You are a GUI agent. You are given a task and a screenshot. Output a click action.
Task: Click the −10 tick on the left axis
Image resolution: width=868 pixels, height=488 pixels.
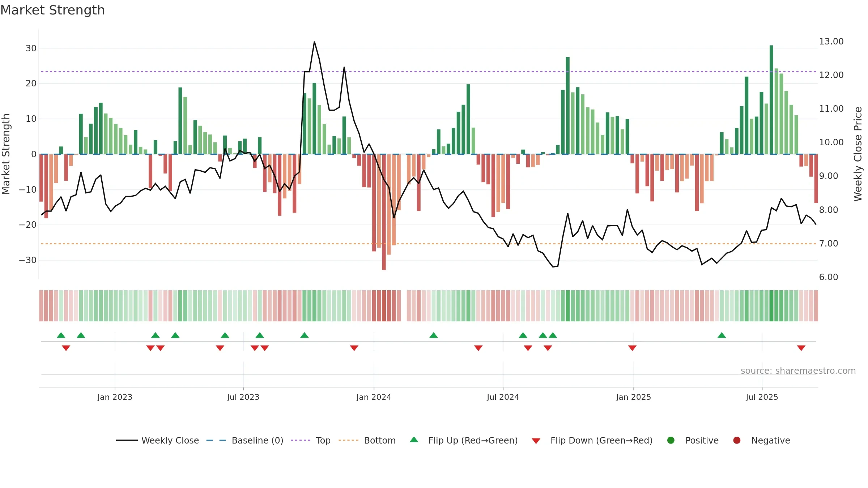tap(28, 189)
